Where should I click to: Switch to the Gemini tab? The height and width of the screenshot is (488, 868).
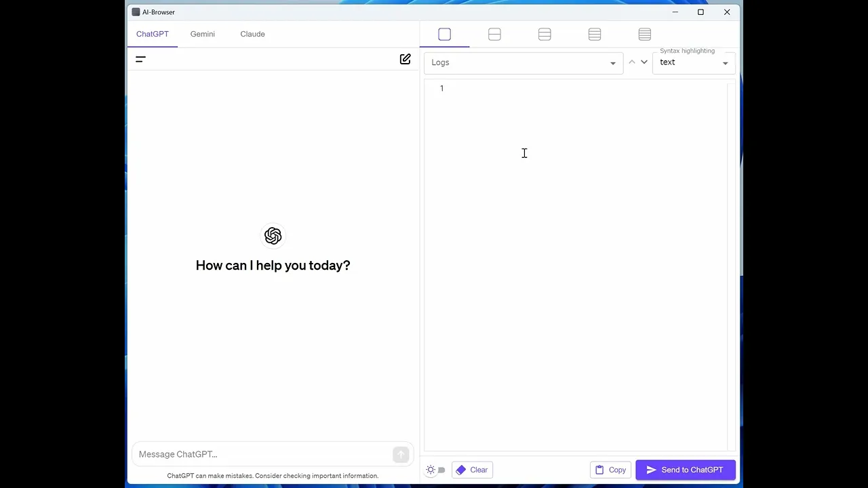tap(202, 34)
